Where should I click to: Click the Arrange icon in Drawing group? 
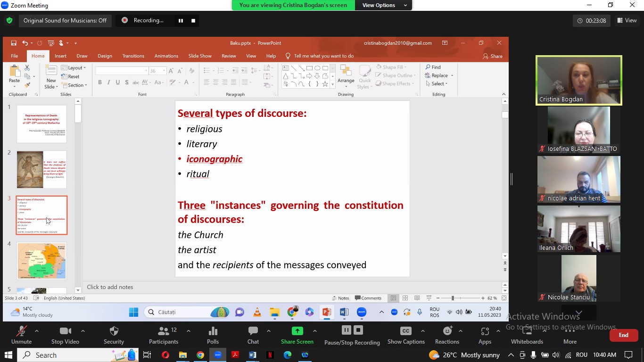346,71
